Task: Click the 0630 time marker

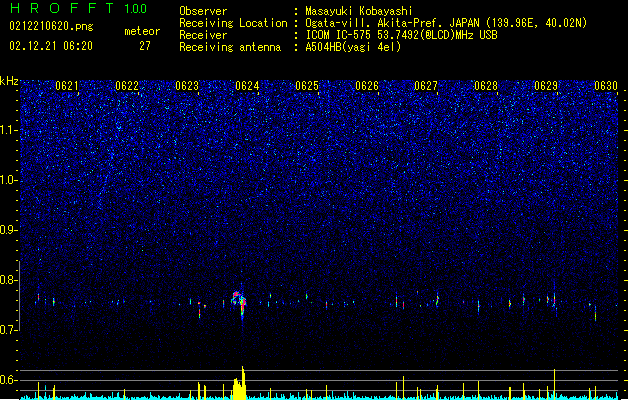Action: pos(606,86)
